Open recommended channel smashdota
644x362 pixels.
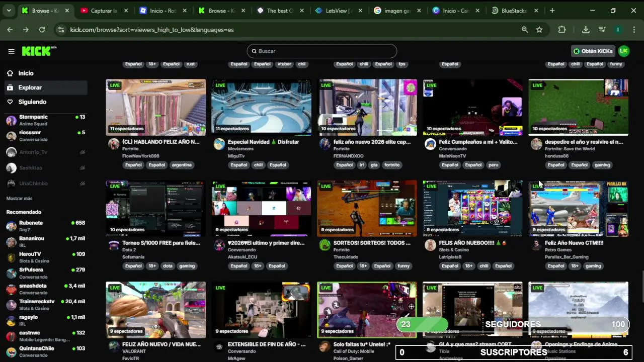pos(45,289)
